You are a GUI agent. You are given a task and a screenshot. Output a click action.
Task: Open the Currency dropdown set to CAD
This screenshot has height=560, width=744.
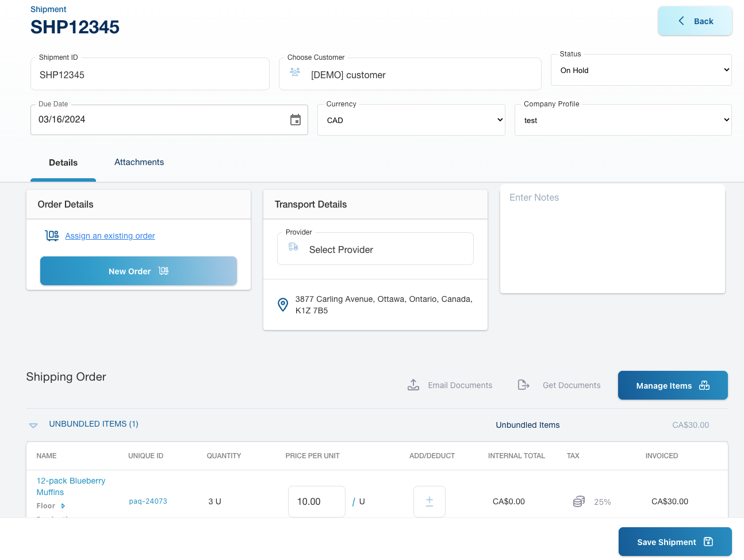click(x=411, y=120)
